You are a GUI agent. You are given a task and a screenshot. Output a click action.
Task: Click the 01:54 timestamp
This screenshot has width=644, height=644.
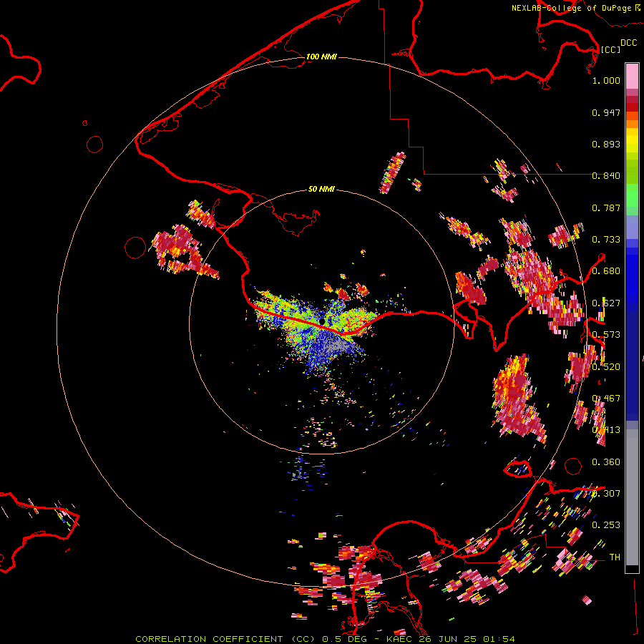499,639
